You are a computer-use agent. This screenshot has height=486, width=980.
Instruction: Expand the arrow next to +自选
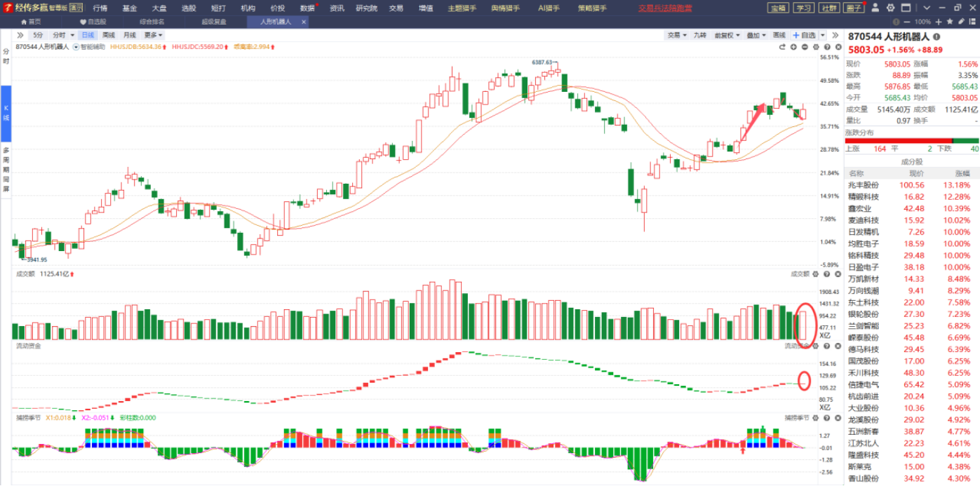click(x=822, y=35)
